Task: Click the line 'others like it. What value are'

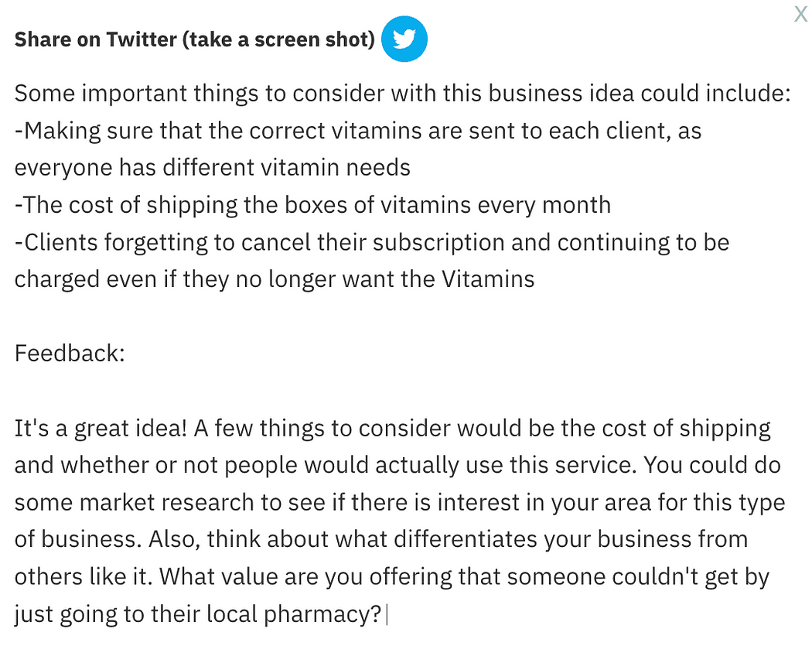Action: tap(392, 576)
